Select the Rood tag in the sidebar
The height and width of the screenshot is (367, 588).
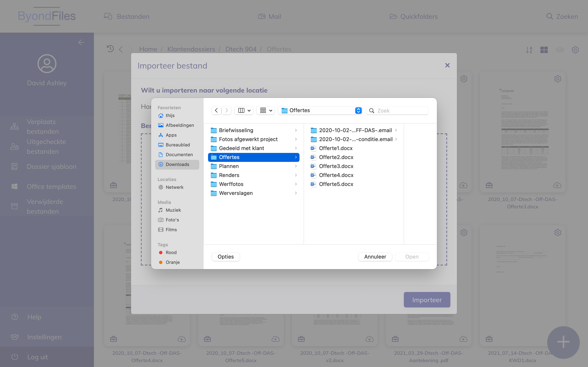pos(171,252)
